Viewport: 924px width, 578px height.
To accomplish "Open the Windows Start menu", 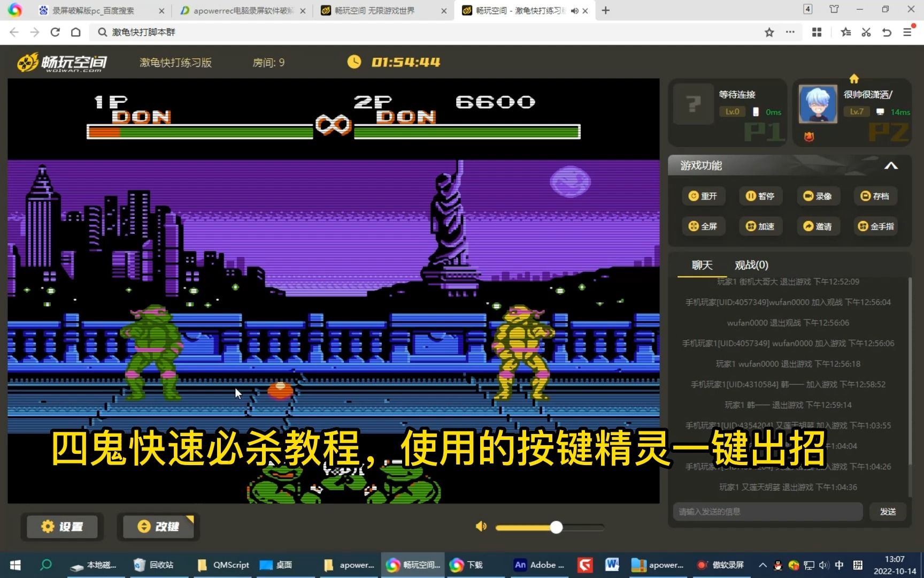I will [16, 565].
